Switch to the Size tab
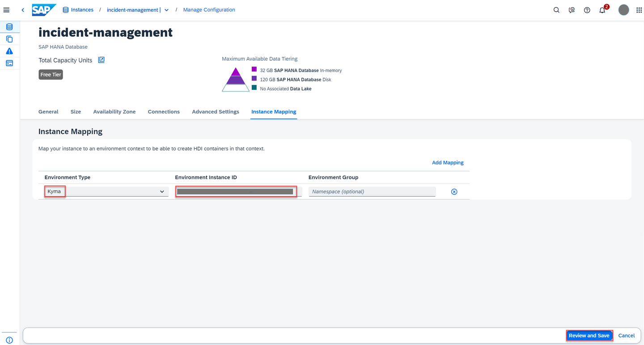The image size is (644, 345). (76, 112)
